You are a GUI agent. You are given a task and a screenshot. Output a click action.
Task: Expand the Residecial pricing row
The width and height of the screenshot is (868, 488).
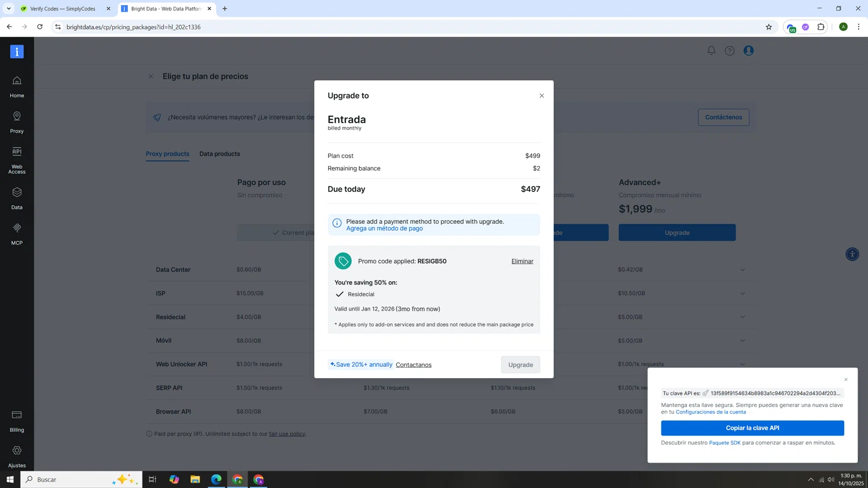[x=742, y=317]
